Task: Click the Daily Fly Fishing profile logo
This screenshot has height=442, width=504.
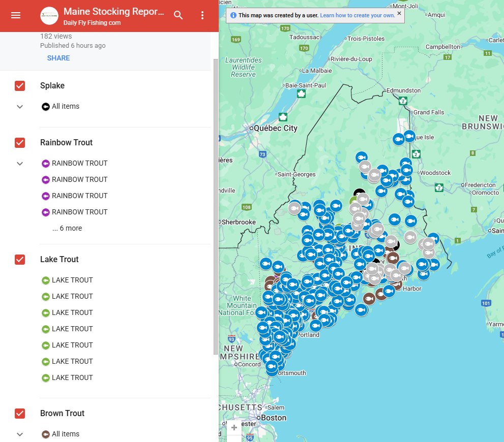Action: [49, 15]
